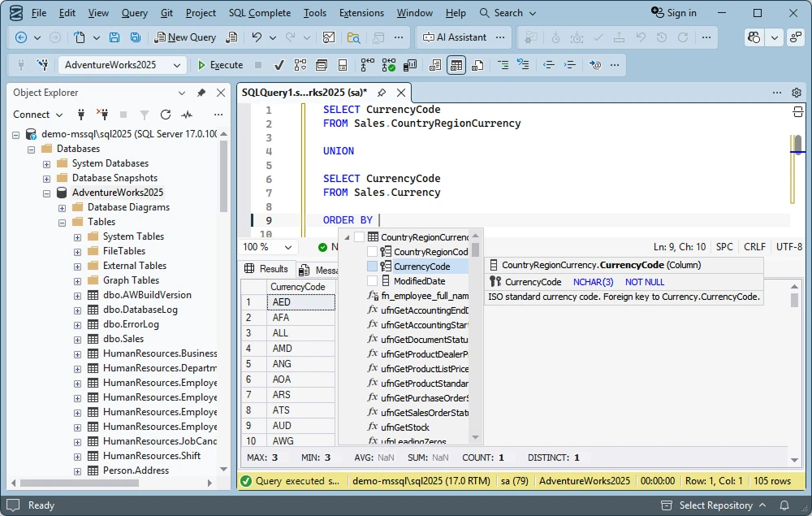
Task: Toggle Include Actual Execution Plan icon
Action: pyautogui.click(x=368, y=65)
